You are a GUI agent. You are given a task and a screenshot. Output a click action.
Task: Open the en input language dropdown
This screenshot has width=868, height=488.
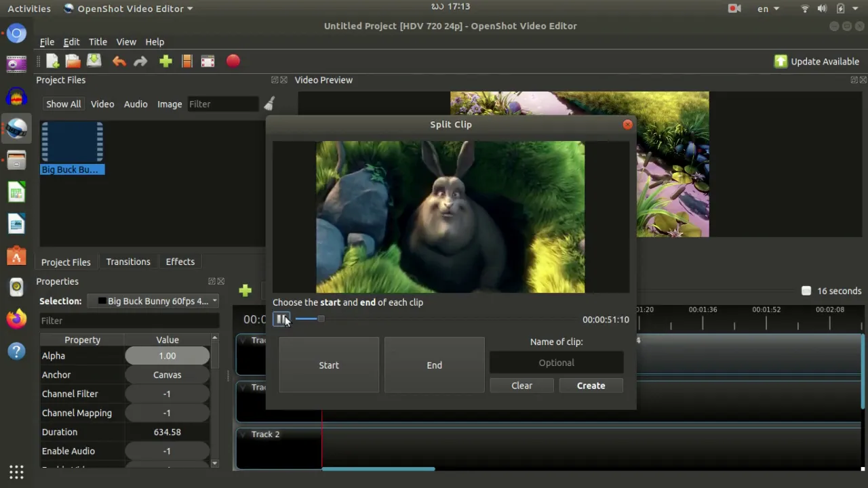click(768, 9)
